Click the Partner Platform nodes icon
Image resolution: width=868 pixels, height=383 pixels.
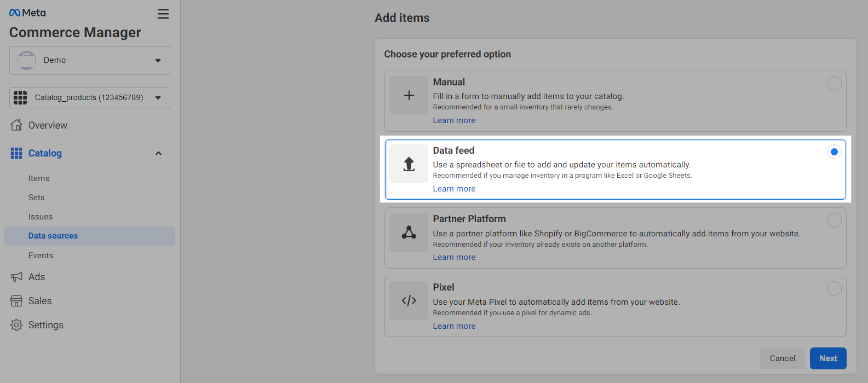tap(409, 233)
